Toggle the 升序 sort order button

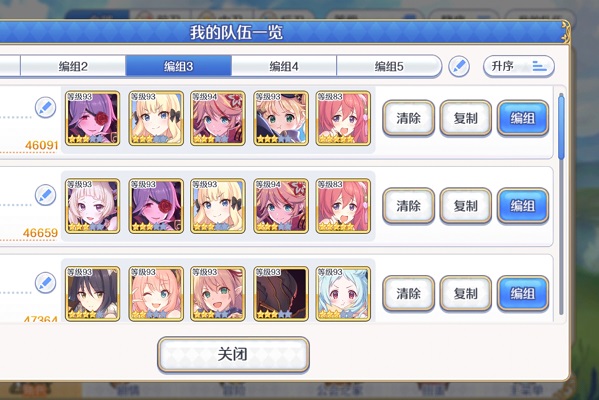tap(519, 66)
